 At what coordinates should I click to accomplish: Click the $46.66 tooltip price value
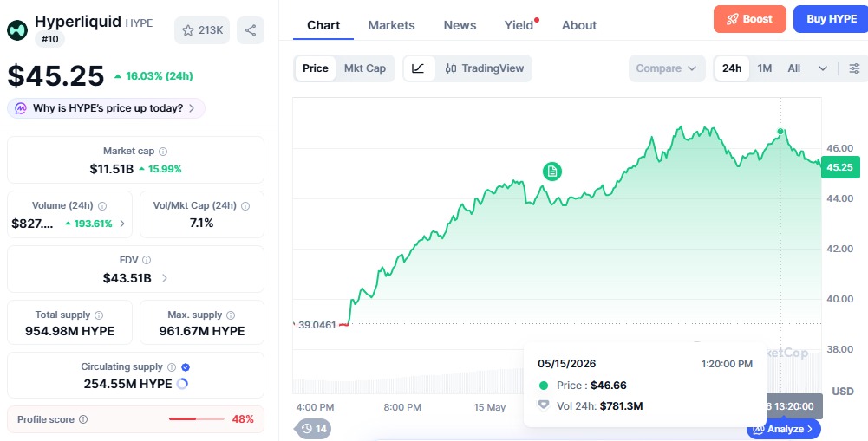click(x=609, y=385)
